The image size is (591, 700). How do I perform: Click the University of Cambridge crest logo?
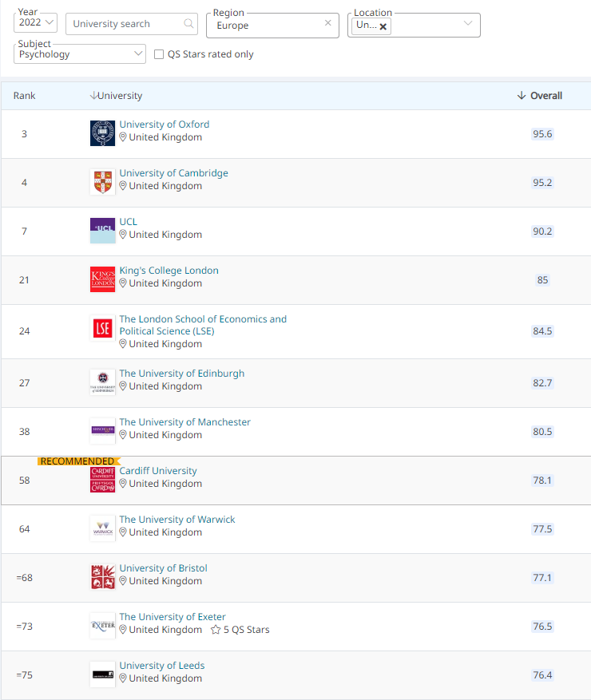[103, 182]
